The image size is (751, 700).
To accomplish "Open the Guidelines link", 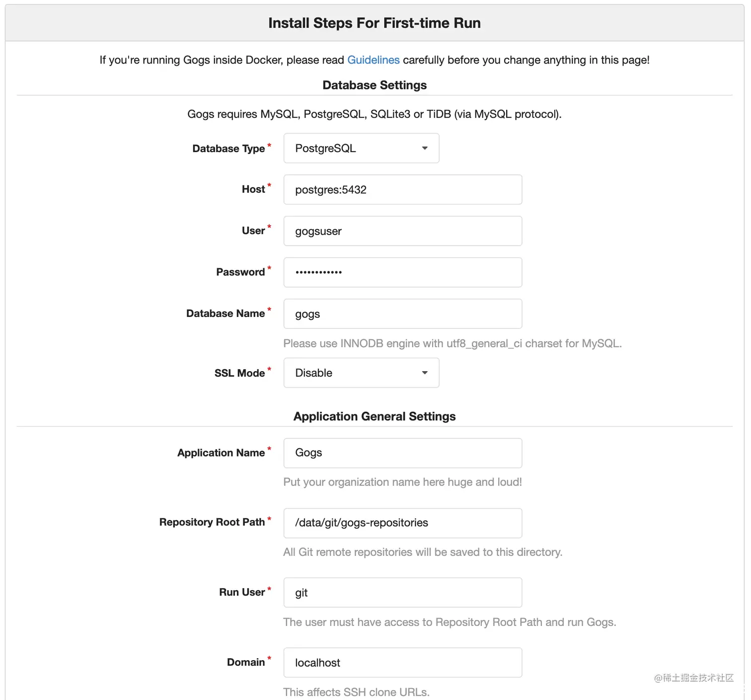I will [374, 60].
